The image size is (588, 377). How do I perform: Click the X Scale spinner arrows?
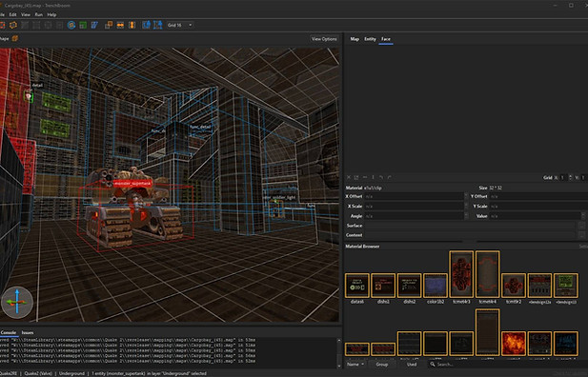[466, 207]
